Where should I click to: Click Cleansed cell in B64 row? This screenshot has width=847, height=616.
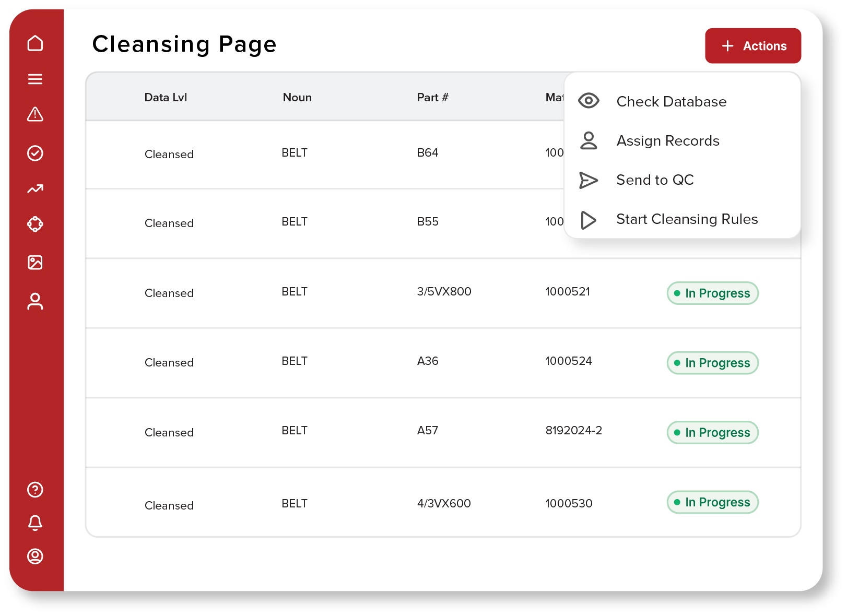coord(169,155)
